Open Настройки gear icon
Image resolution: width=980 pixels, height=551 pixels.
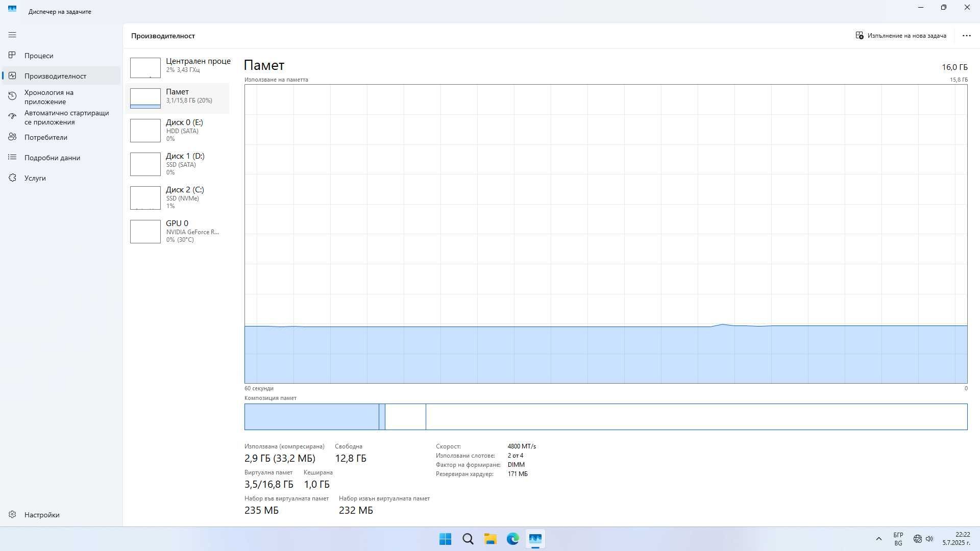pos(12,514)
